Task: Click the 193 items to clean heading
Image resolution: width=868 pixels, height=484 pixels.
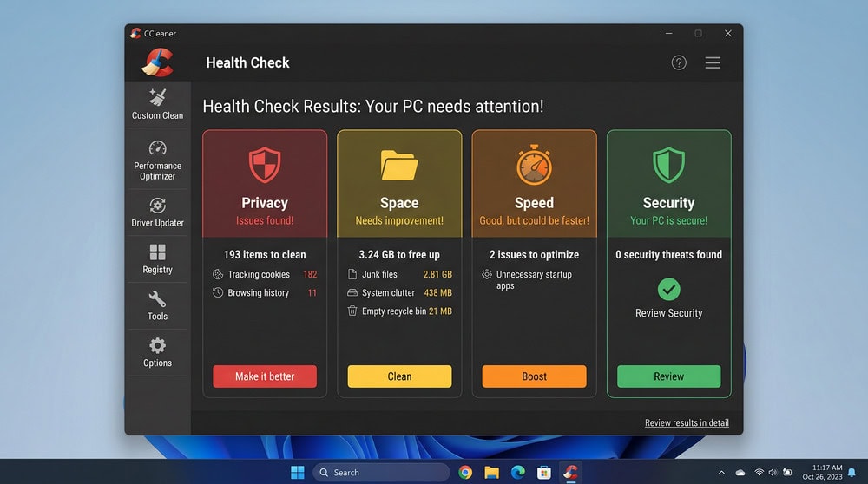Action: [x=265, y=254]
